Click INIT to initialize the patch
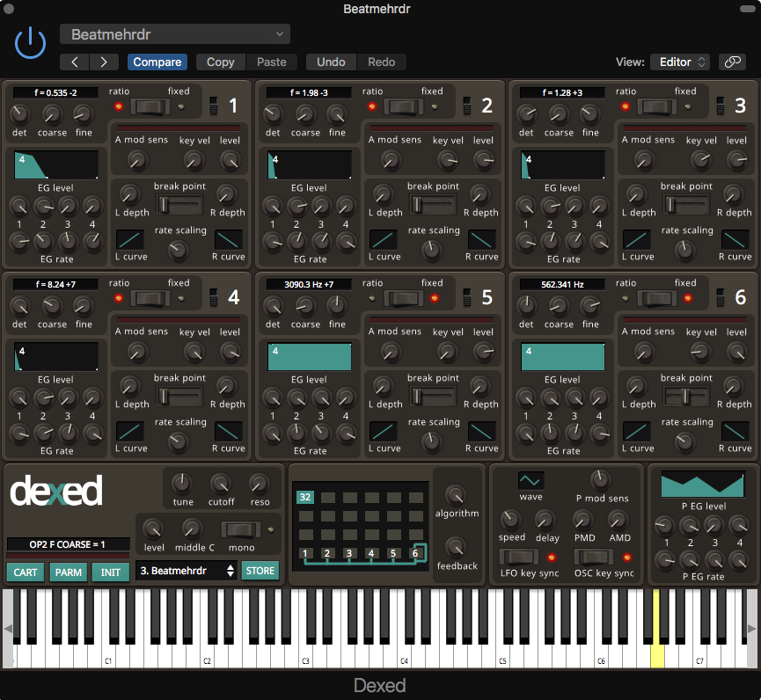761x700 pixels. pos(110,571)
